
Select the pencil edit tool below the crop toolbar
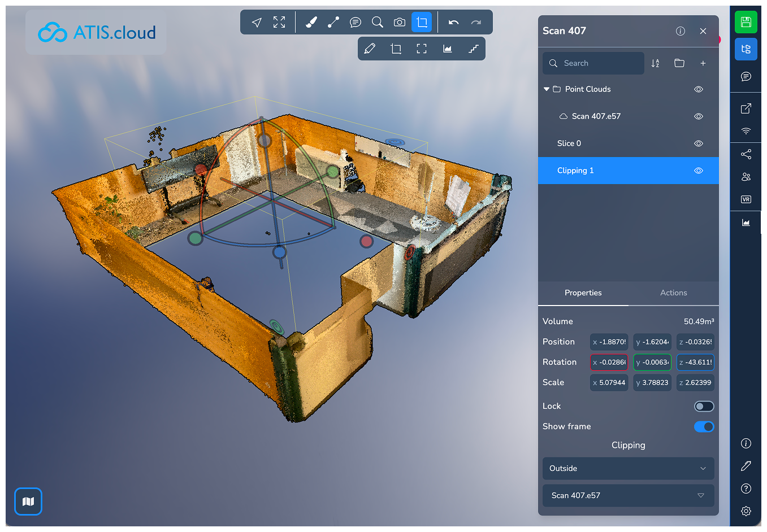[370, 48]
